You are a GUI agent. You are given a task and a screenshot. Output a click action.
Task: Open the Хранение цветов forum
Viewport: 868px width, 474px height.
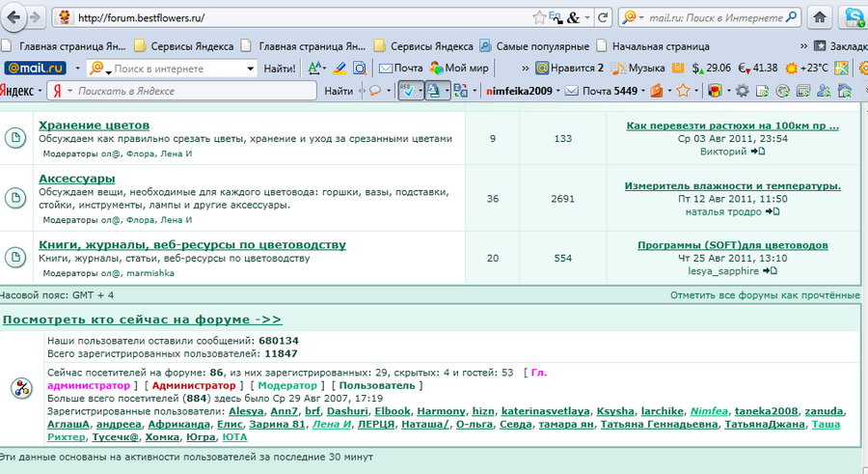point(94,125)
